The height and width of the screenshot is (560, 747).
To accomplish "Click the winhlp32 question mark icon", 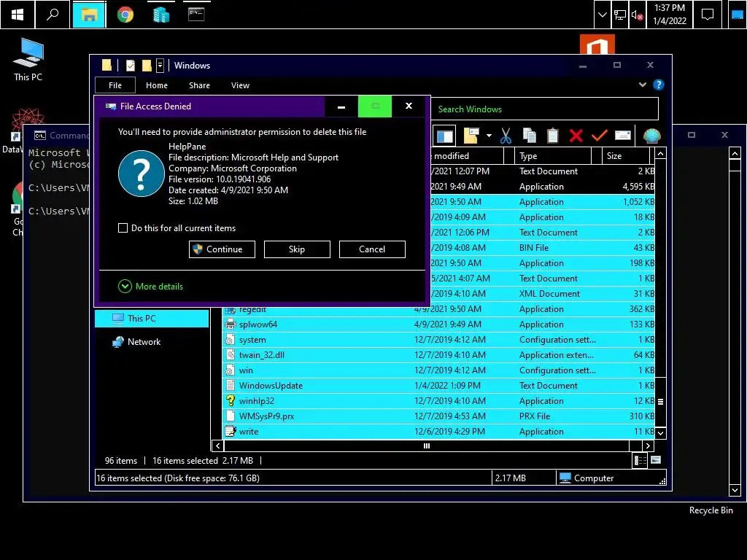I will [230, 400].
